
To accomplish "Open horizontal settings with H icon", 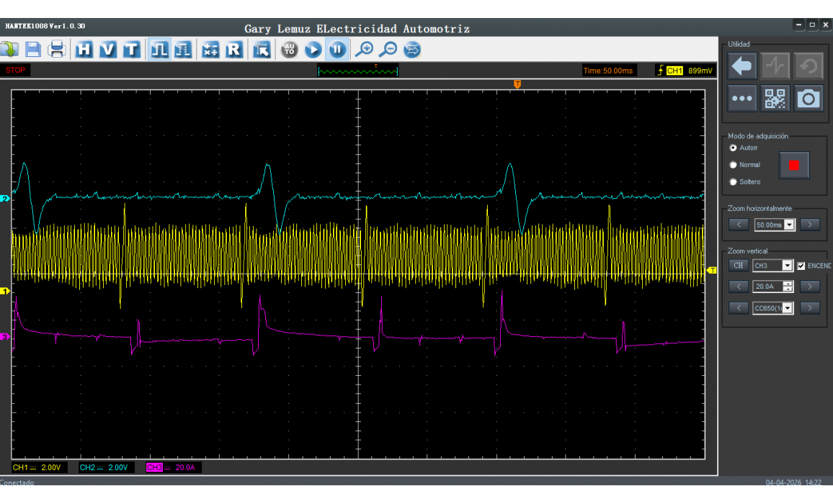I will click(85, 50).
